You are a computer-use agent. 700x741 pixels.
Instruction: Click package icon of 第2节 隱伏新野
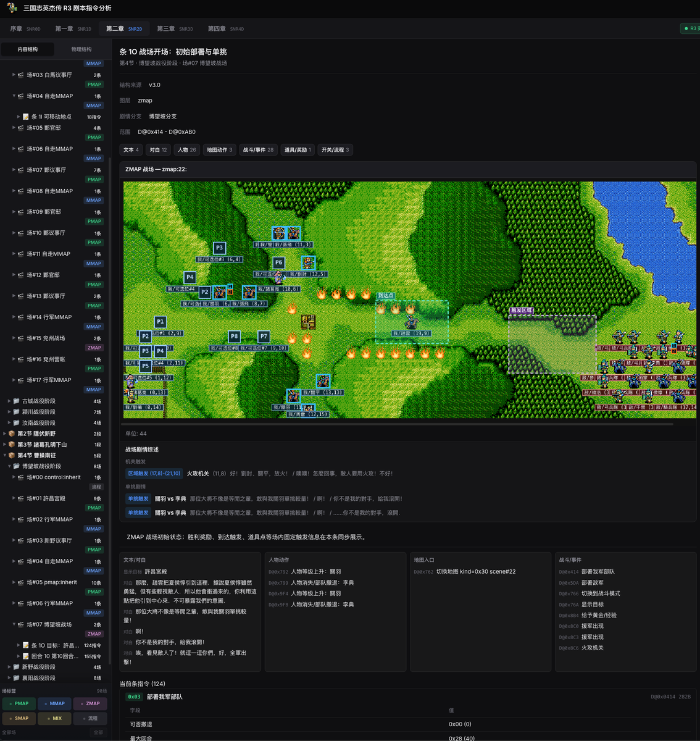click(x=12, y=433)
